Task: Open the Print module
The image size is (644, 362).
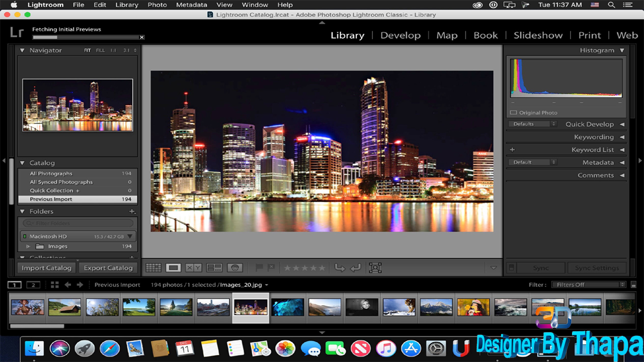Action: click(x=590, y=35)
